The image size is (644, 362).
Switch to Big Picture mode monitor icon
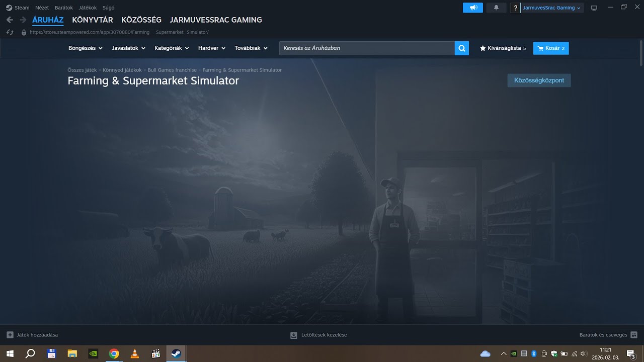594,8
